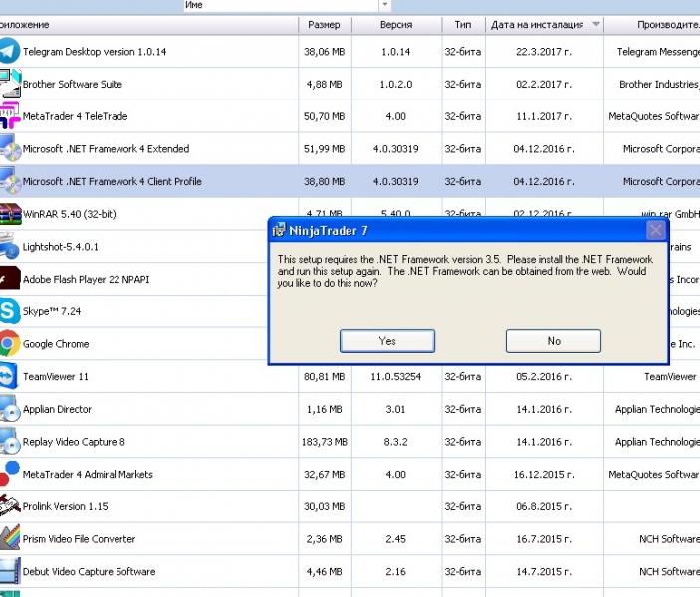Viewport: 700px width, 597px height.
Task: Click the Skype 7.24 icon
Action: click(10, 311)
